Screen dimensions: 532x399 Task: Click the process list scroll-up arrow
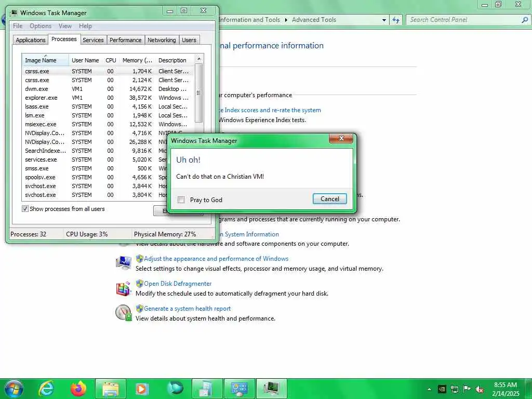tap(199, 59)
